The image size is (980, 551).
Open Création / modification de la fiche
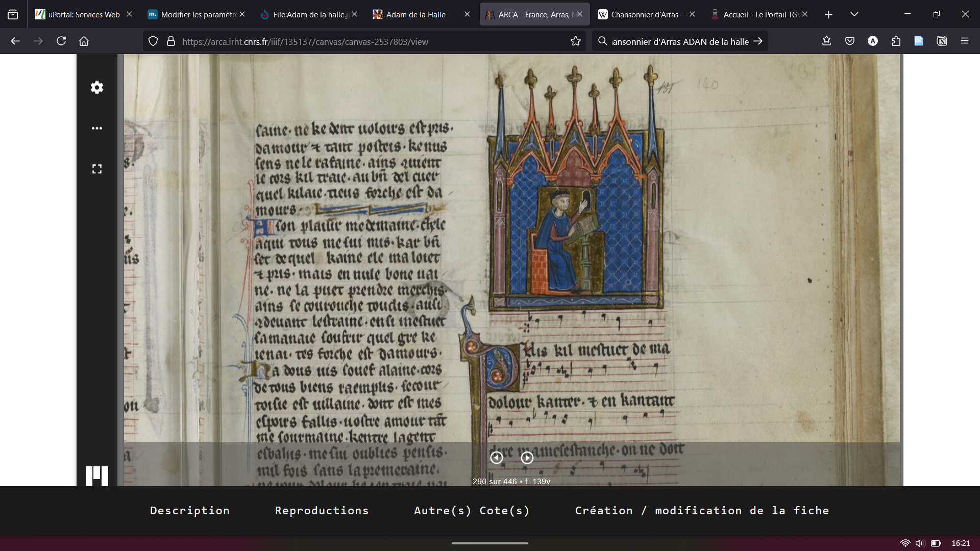(x=702, y=511)
